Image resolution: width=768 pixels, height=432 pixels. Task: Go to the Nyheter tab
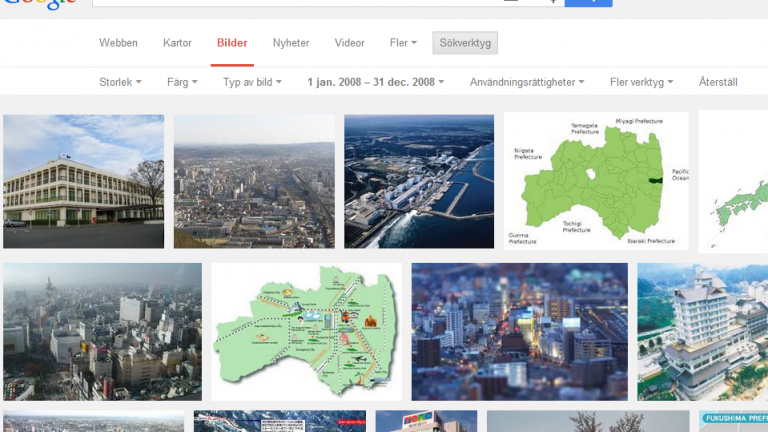tap(291, 43)
